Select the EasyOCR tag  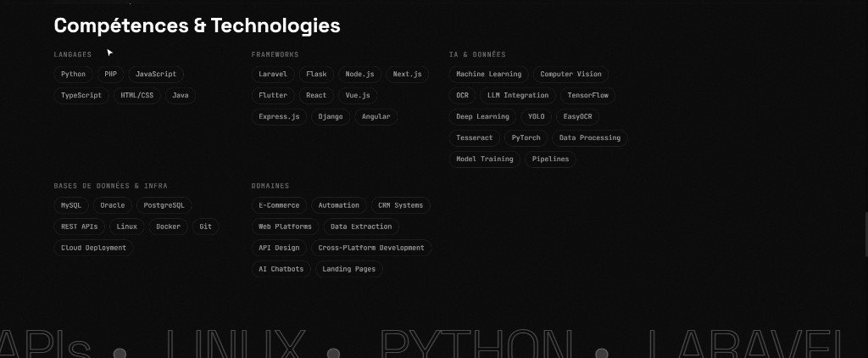(578, 117)
